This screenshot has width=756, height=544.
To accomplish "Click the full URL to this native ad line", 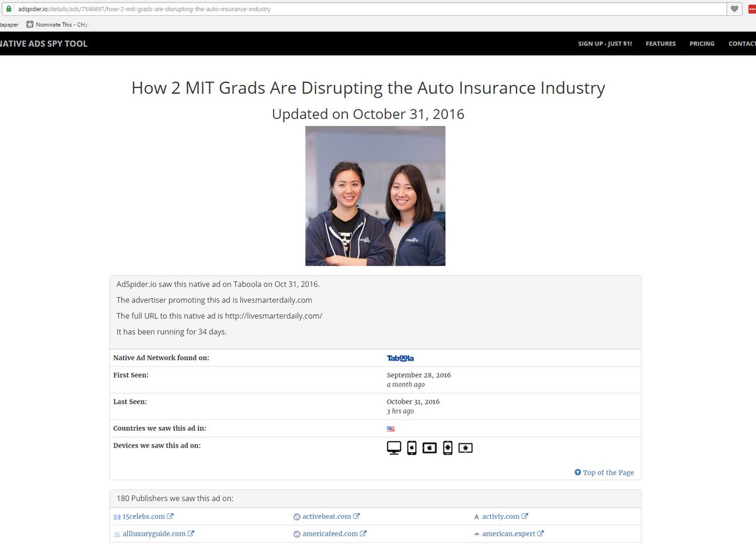I will (x=219, y=315).
